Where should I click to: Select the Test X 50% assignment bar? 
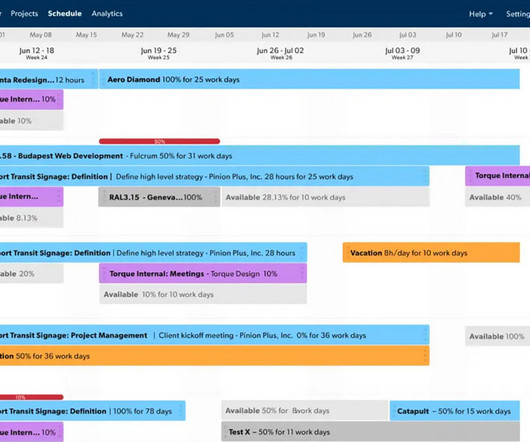tap(370, 432)
